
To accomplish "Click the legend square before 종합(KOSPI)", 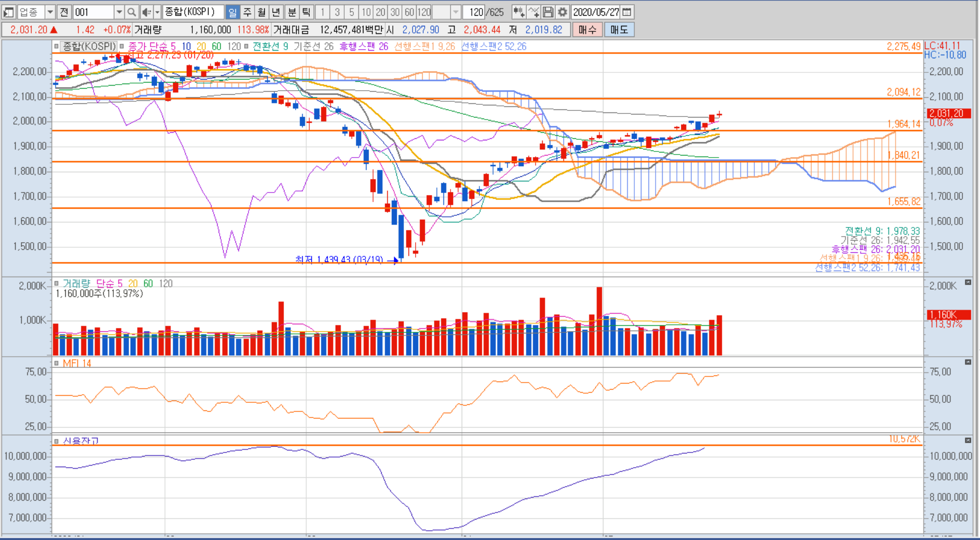I will point(57,47).
